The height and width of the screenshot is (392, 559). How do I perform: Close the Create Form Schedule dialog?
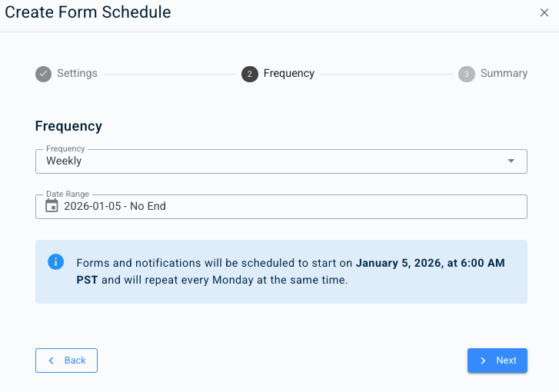pyautogui.click(x=544, y=12)
